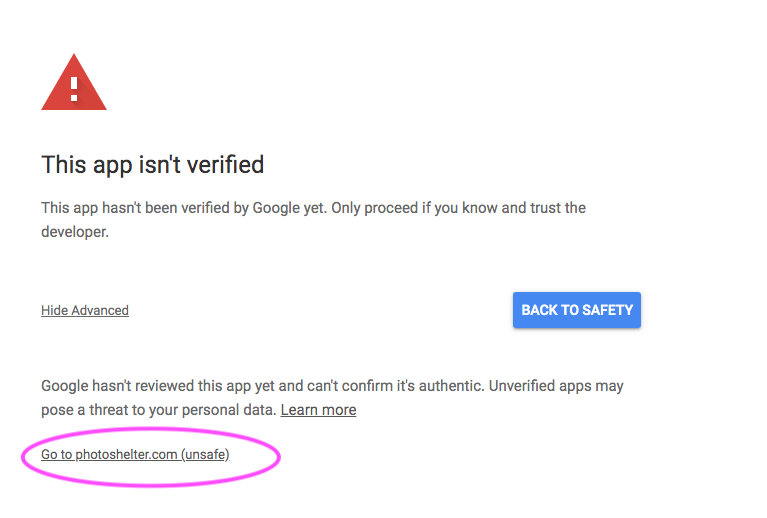
Task: Click the word "developer." in the description
Action: pos(75,232)
